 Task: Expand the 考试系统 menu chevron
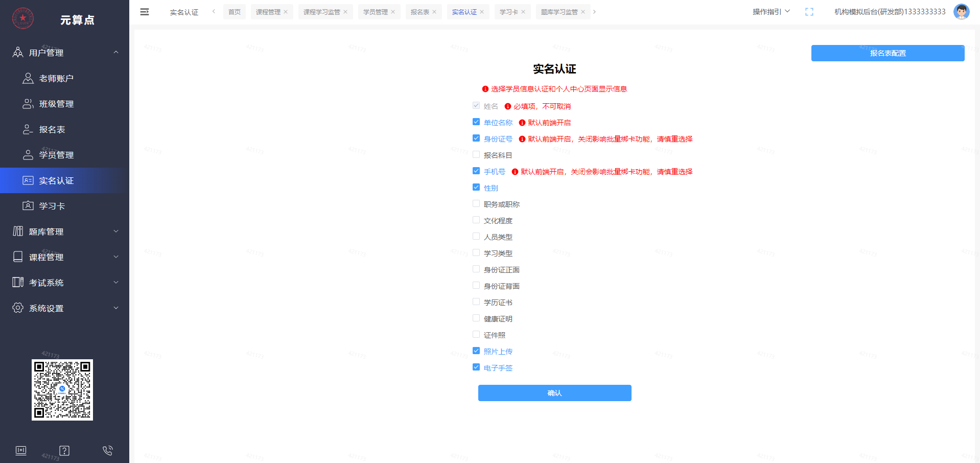(116, 282)
